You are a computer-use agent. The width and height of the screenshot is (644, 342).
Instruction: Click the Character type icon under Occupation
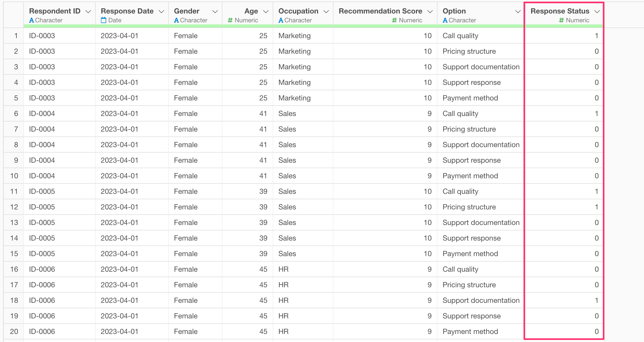coord(281,20)
